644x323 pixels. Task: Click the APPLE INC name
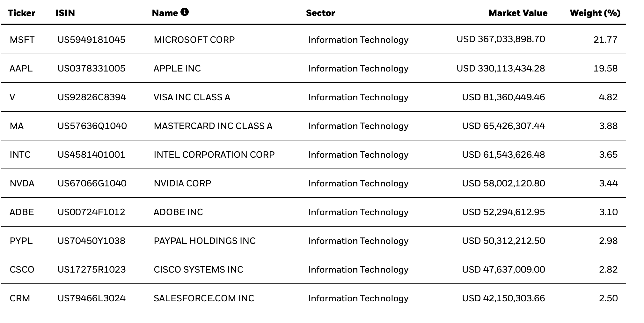[177, 69]
